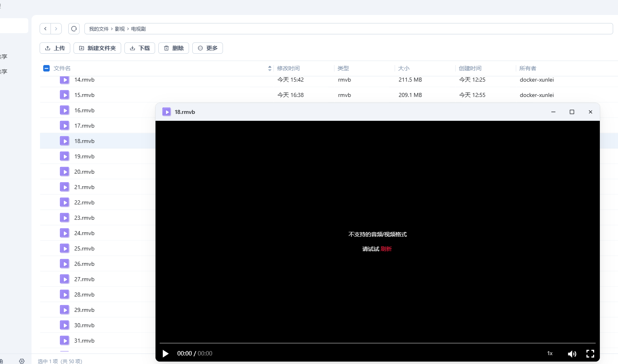This screenshot has width=618, height=364.
Task: Click the video icon of 29.rmvb
Action: [65, 310]
